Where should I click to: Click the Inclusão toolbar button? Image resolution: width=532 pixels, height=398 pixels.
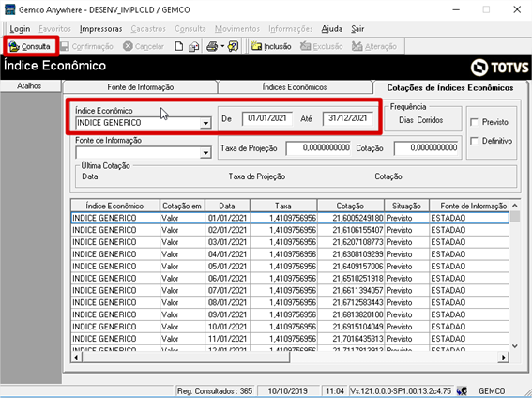point(271,46)
